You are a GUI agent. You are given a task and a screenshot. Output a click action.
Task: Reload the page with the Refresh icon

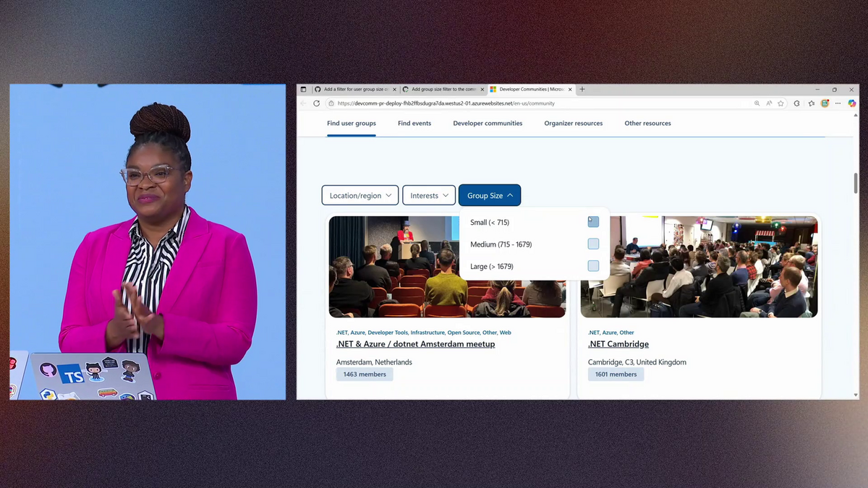[x=316, y=103]
